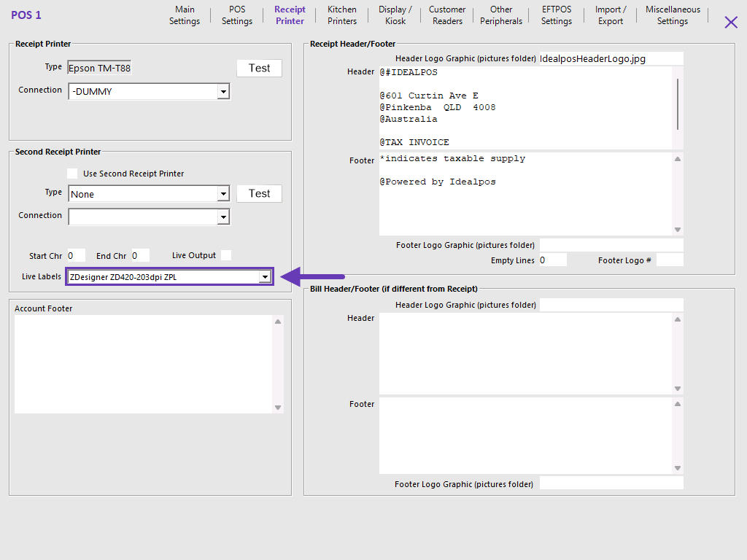
Task: Switch to the POS Settings tab
Action: [x=237, y=15]
